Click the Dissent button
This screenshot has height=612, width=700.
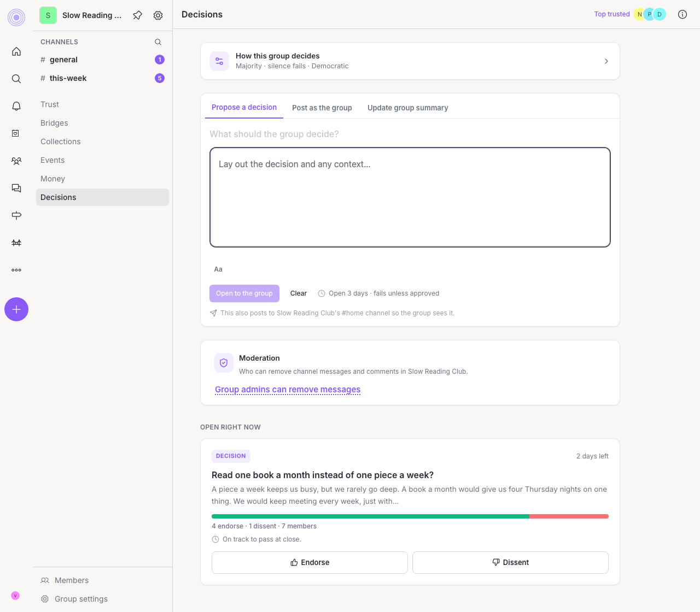[x=510, y=562]
